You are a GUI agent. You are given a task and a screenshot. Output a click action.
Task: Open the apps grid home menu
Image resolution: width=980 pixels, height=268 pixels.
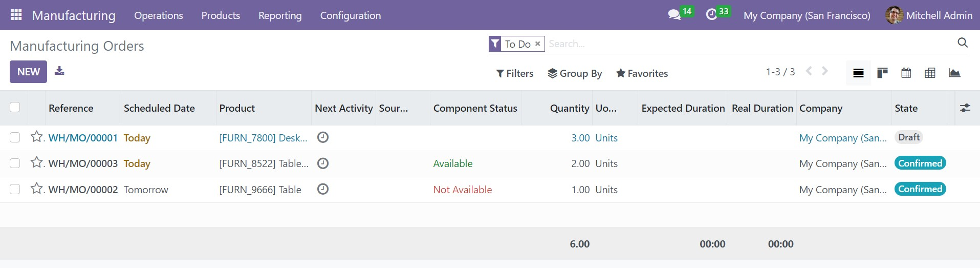coord(16,15)
